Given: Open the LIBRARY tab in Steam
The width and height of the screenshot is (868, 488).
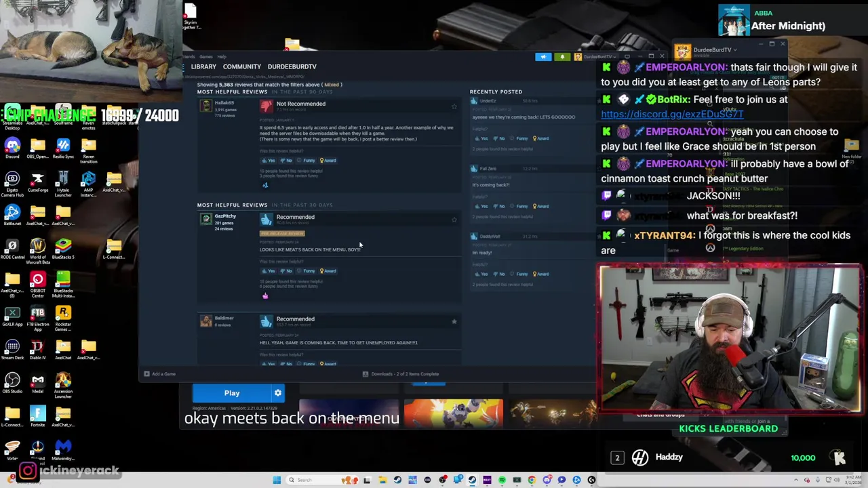Looking at the screenshot, I should 203,66.
